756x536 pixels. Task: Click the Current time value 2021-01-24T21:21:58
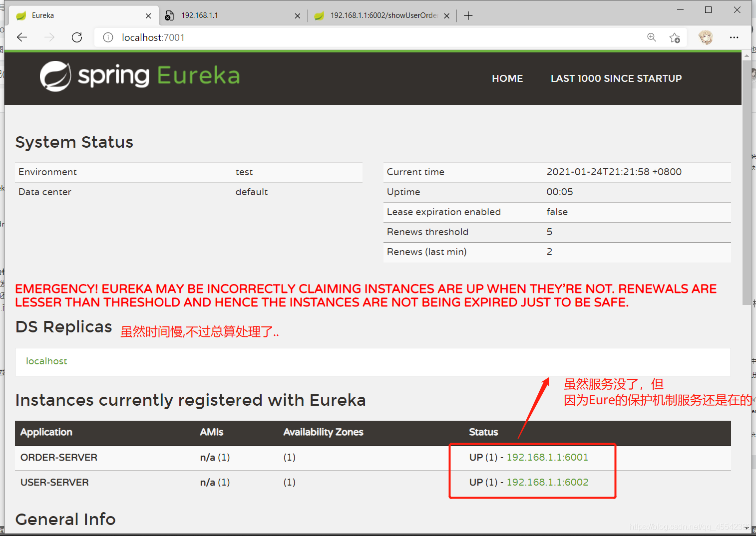point(614,172)
